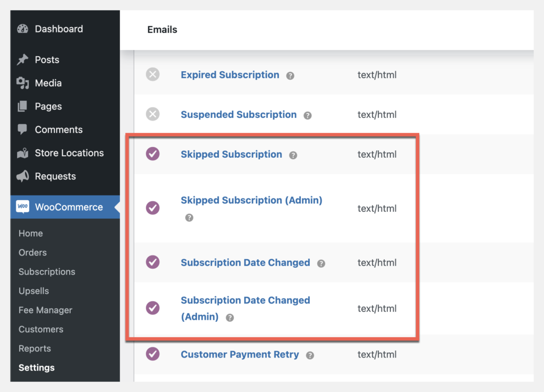
Task: Click the WooCommerce logo icon
Action: click(22, 207)
